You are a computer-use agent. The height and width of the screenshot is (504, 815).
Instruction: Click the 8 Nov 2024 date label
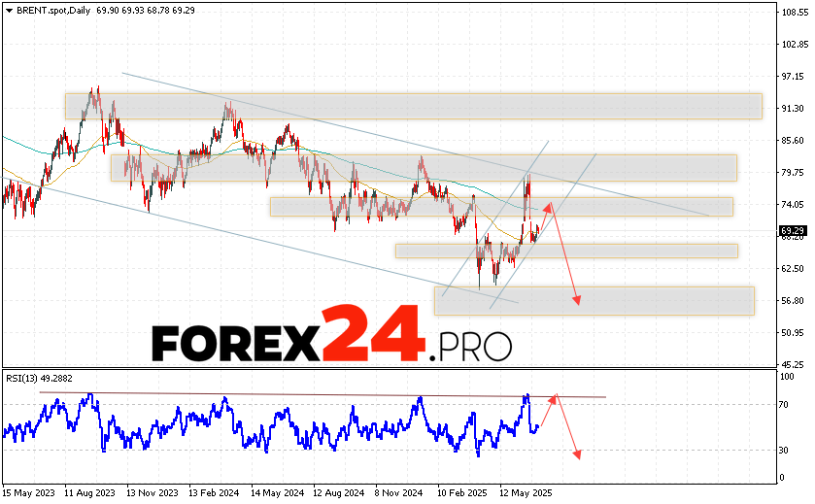coord(401,493)
